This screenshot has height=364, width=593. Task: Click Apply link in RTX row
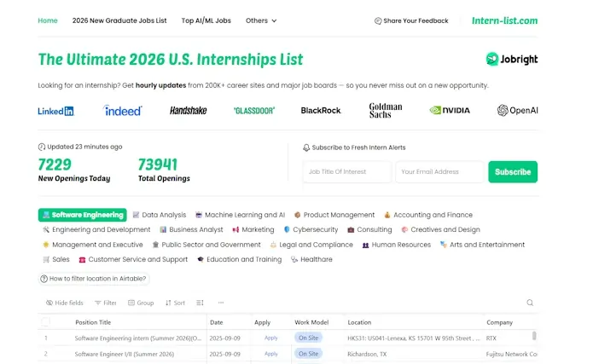(x=270, y=338)
